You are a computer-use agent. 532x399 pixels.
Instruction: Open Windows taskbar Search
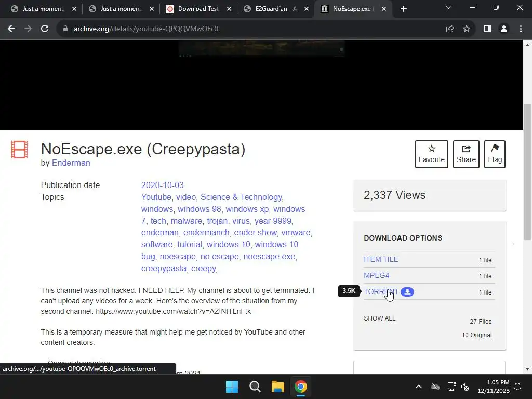pos(255,387)
